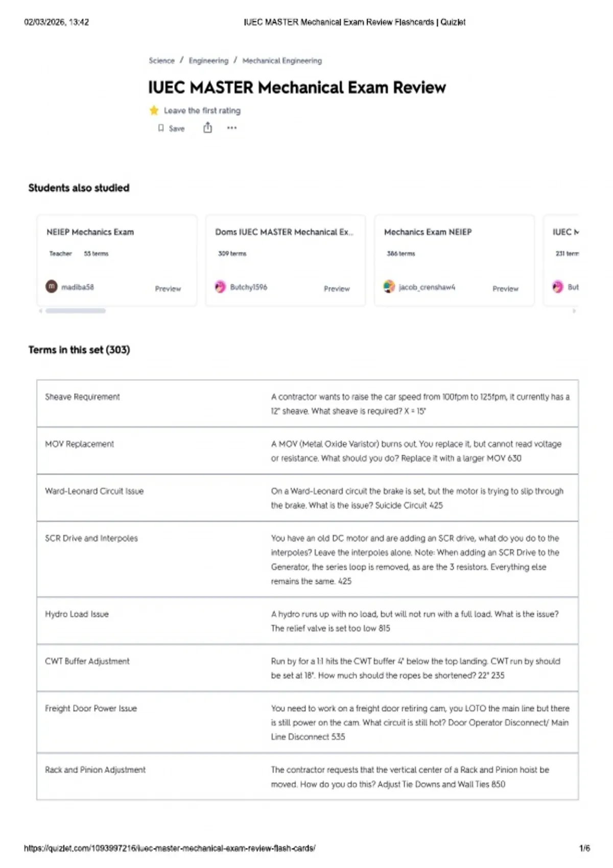Open Butchy1596's profile avatar

[x=220, y=286]
